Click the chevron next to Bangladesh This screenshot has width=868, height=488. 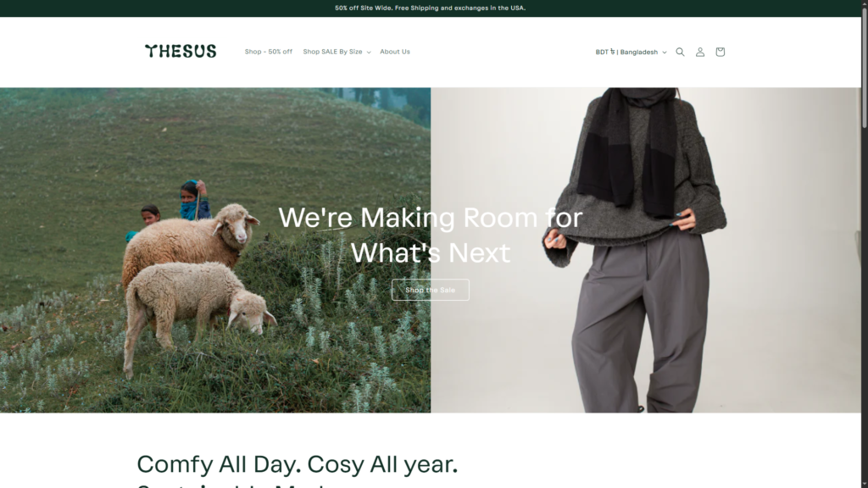(665, 53)
